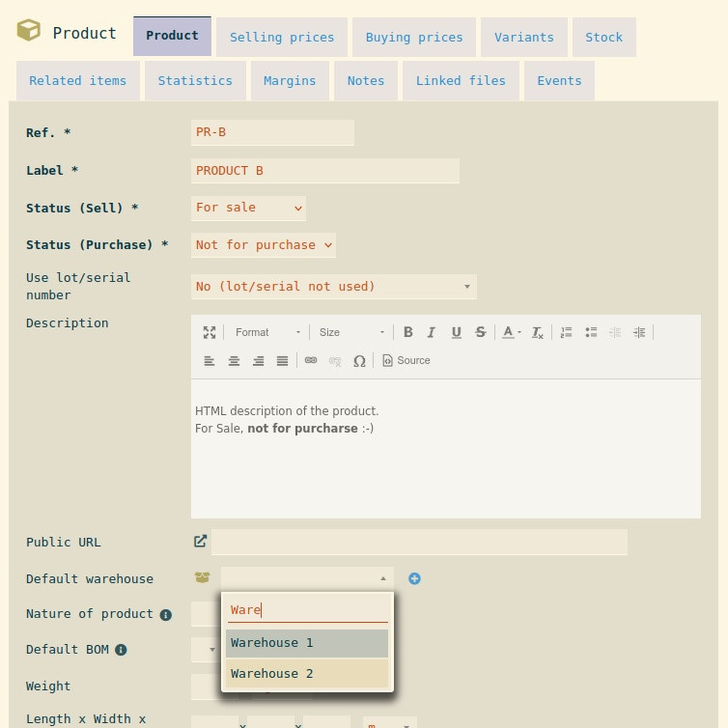Open the Product tab
728x728 pixels.
[172, 37]
